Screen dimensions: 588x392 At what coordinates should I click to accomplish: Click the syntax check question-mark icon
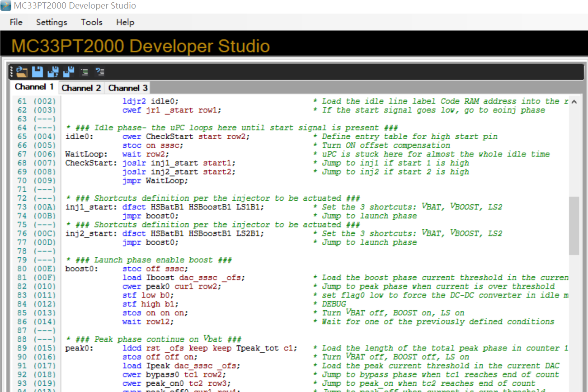pyautogui.click(x=100, y=71)
